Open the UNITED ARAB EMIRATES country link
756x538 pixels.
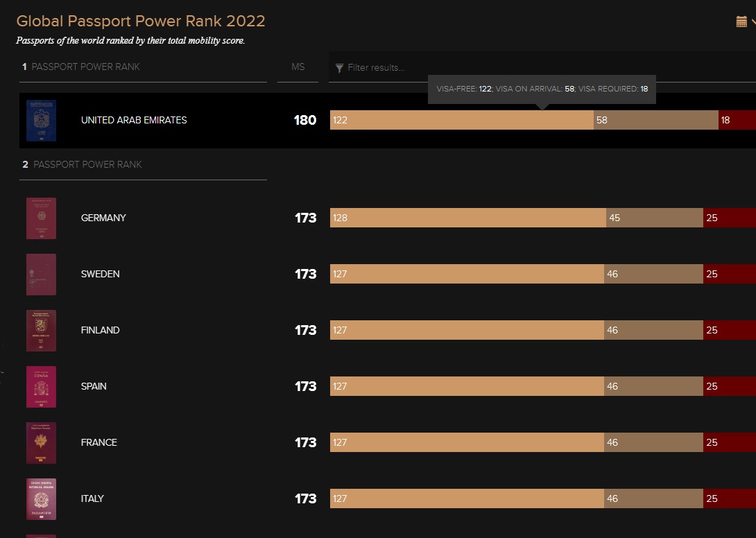[x=134, y=120]
